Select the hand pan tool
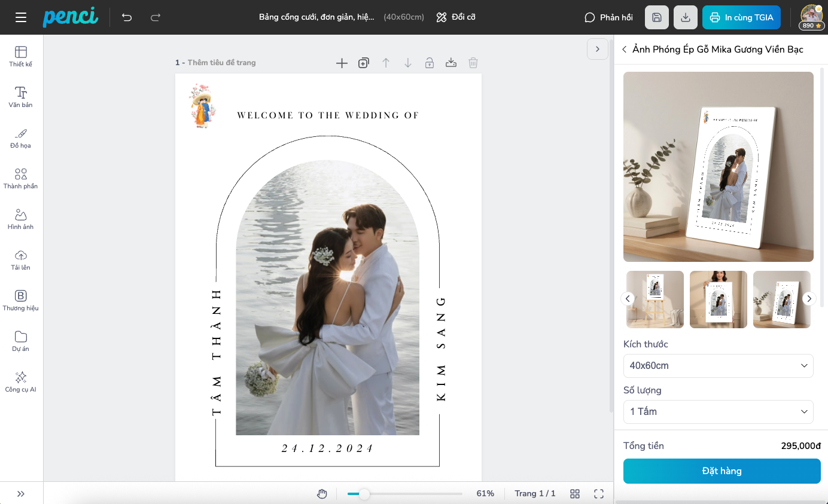 click(x=322, y=493)
